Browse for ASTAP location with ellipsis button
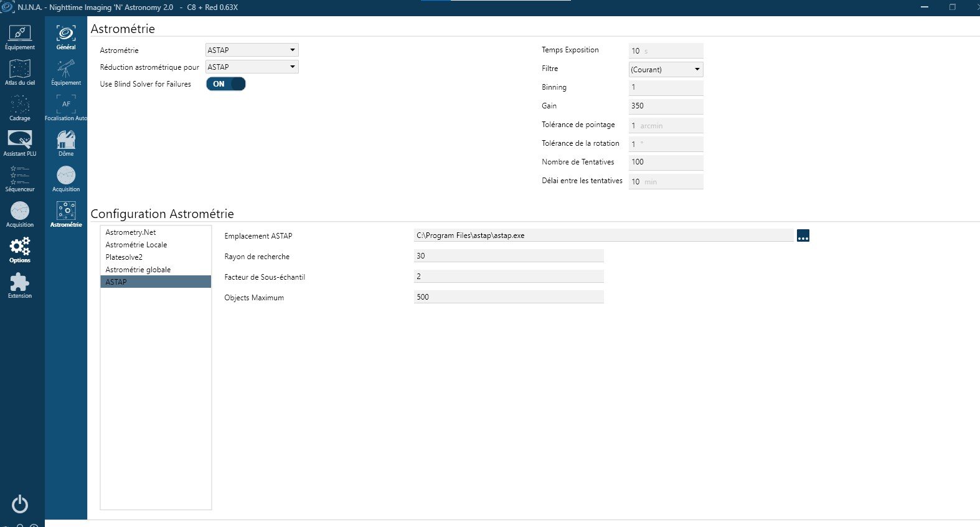Screen dimensions: 980x527 803,235
